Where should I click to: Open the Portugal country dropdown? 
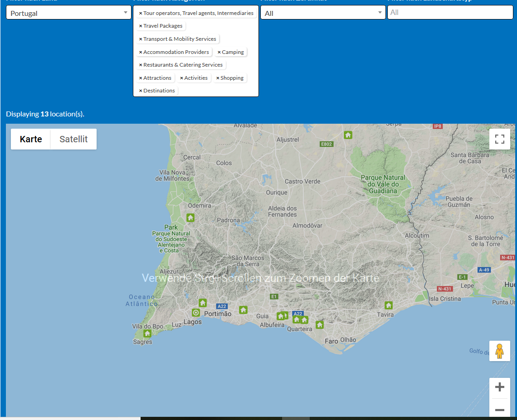pyautogui.click(x=68, y=13)
